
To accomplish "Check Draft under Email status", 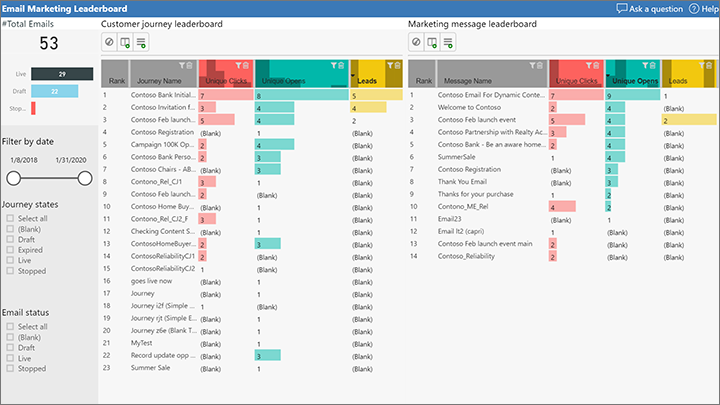I will [x=10, y=347].
